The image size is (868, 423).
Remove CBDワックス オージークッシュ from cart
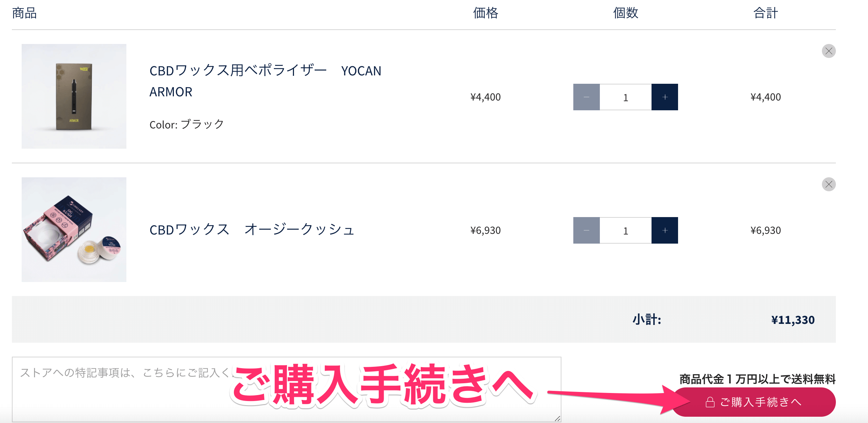click(x=829, y=184)
